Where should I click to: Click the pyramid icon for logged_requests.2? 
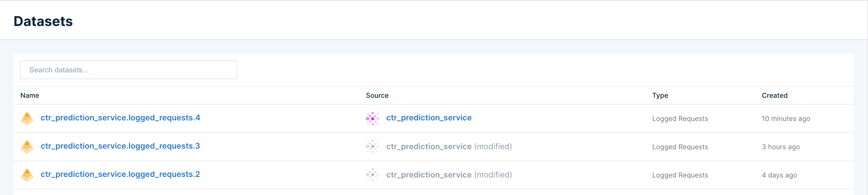[x=27, y=175]
